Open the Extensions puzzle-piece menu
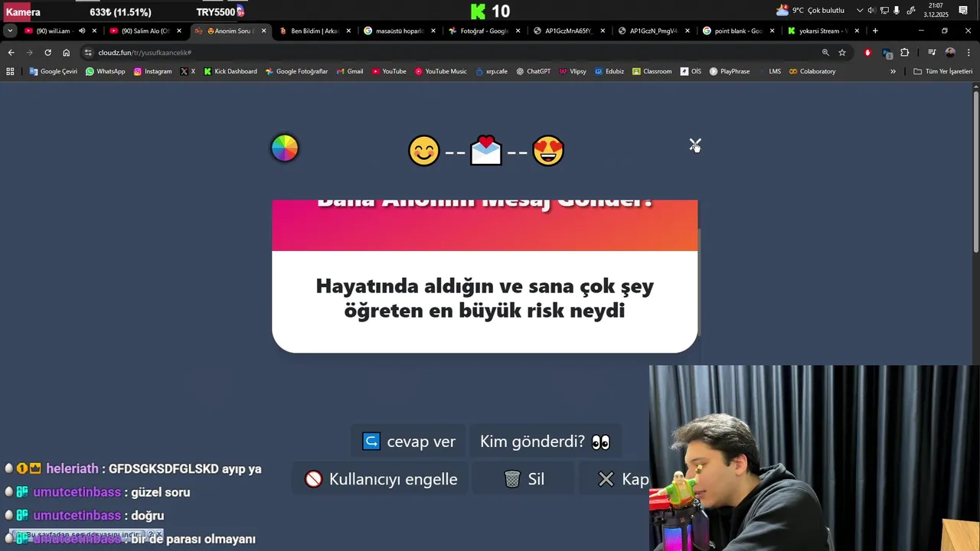The image size is (980, 551). point(905,53)
